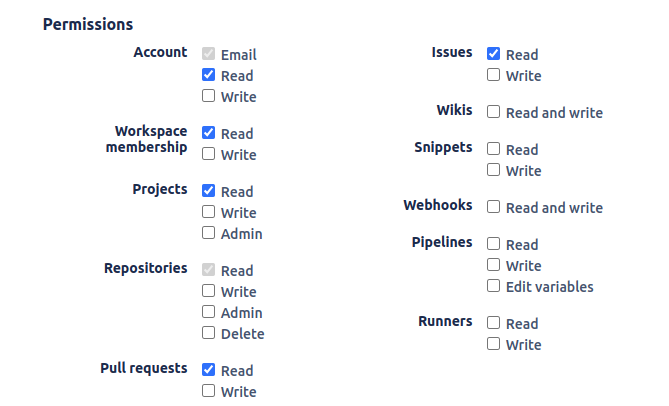Uncheck the Issues Read checkbox
The width and height of the screenshot is (669, 406).
tap(493, 54)
